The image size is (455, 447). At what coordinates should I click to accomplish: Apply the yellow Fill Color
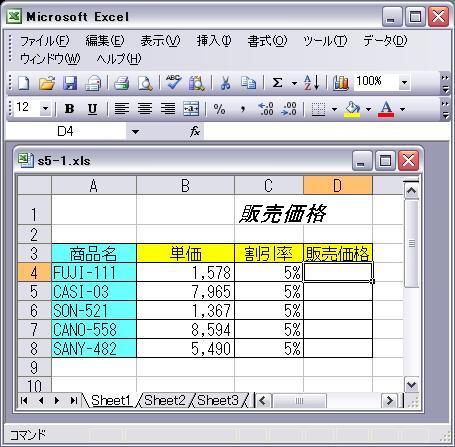(352, 110)
